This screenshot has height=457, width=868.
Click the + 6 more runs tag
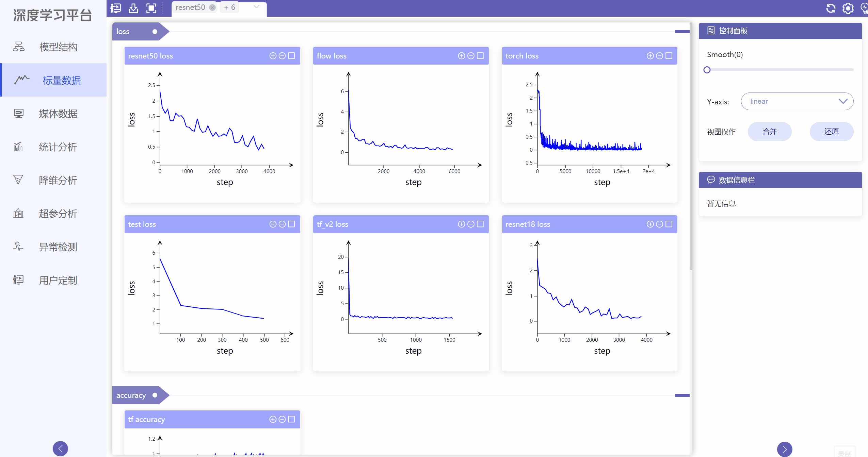click(x=229, y=7)
